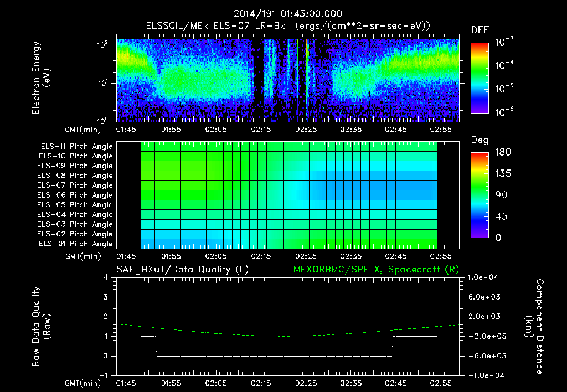Click the Raw Data Quality (Raw) axis label
Image resolution: width=567 pixels, height=392 pixels.
pos(41,327)
